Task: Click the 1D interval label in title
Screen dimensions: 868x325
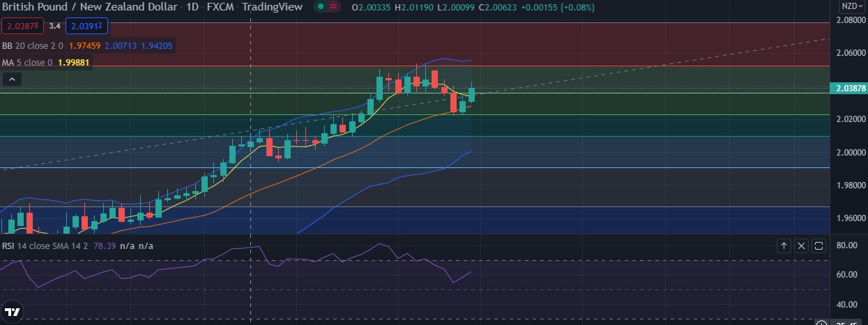Action: (x=192, y=7)
